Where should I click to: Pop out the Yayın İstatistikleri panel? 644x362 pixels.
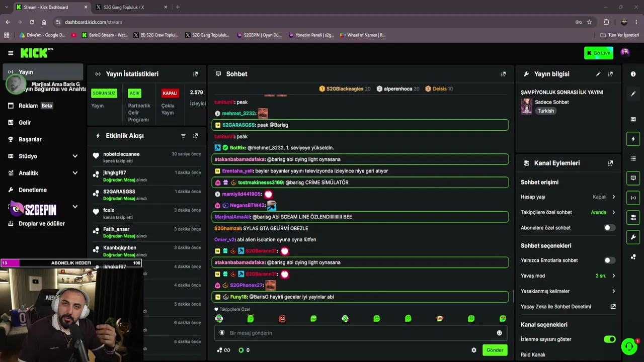tap(196, 74)
